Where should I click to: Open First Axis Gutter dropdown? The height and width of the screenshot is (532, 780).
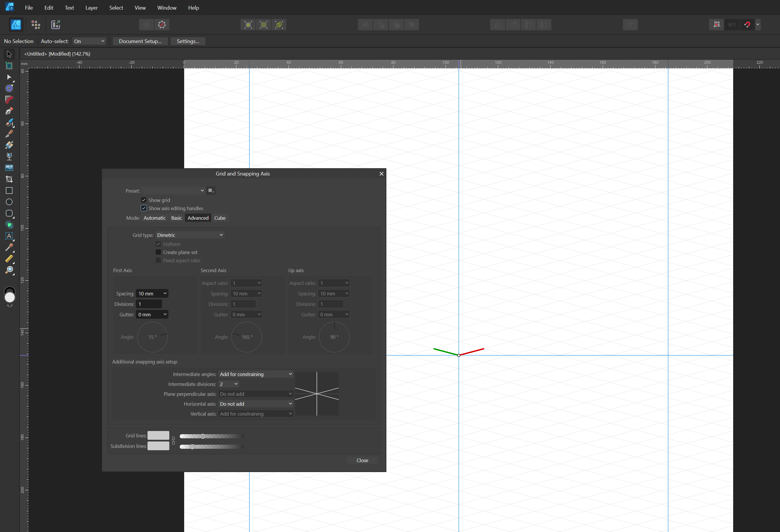[152, 315]
